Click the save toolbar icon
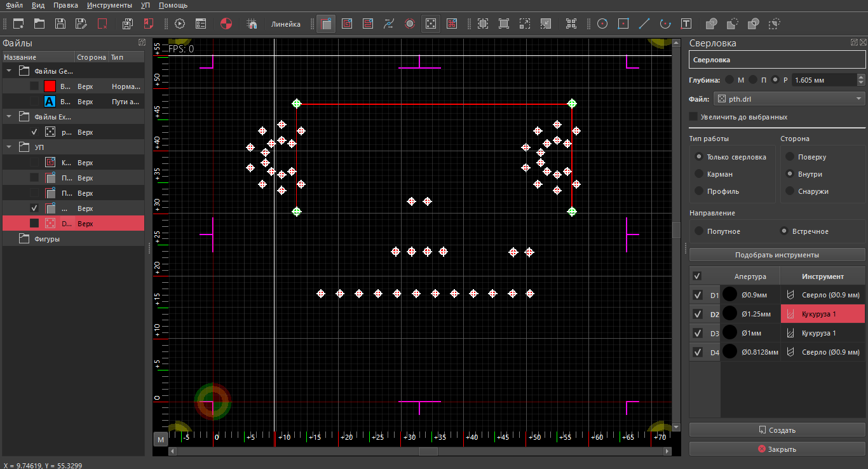The height and width of the screenshot is (469, 868). 60,24
